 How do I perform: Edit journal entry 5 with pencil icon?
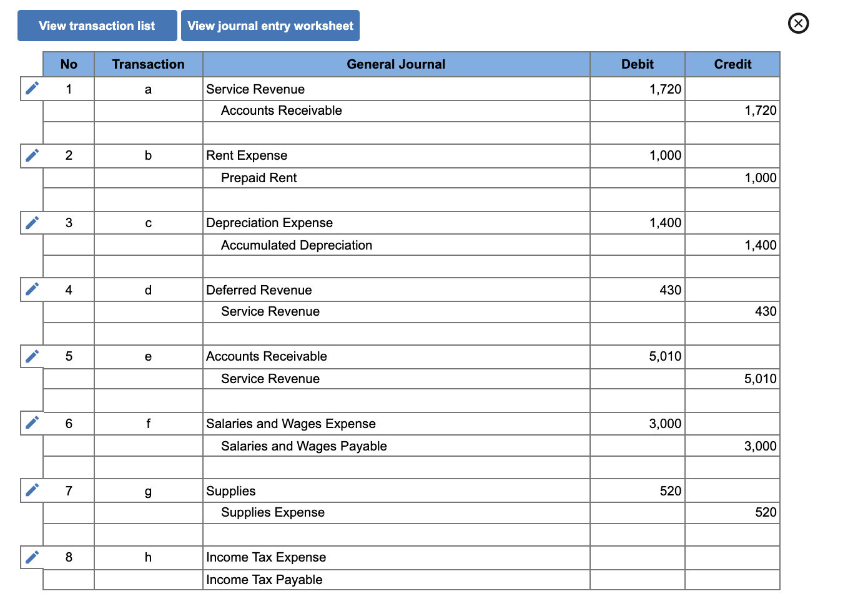32,356
